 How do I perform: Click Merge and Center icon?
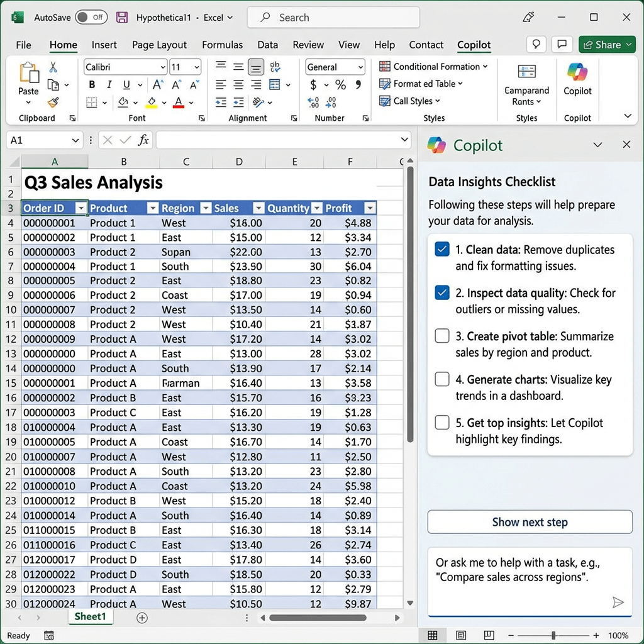pos(275,85)
